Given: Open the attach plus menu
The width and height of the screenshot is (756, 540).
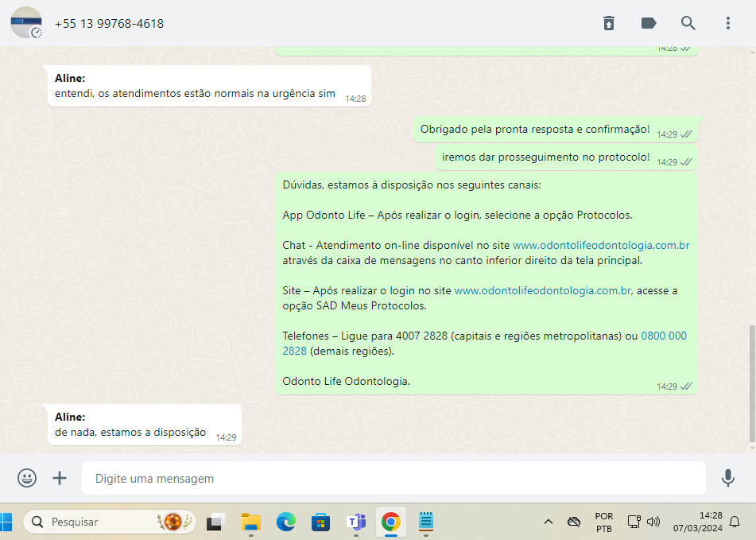Looking at the screenshot, I should coord(60,478).
